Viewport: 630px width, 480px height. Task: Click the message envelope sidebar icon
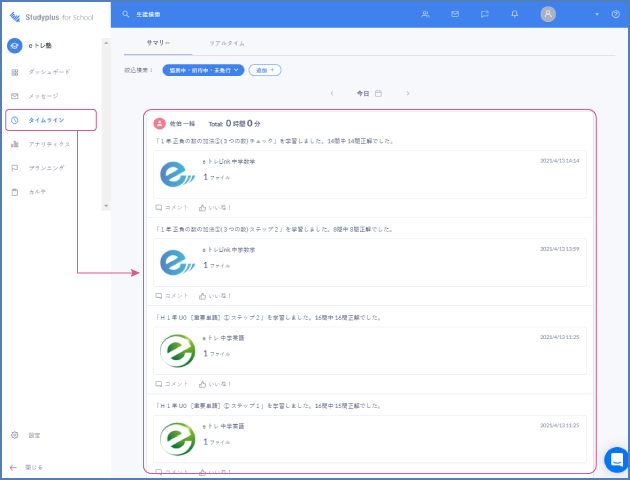(x=15, y=96)
